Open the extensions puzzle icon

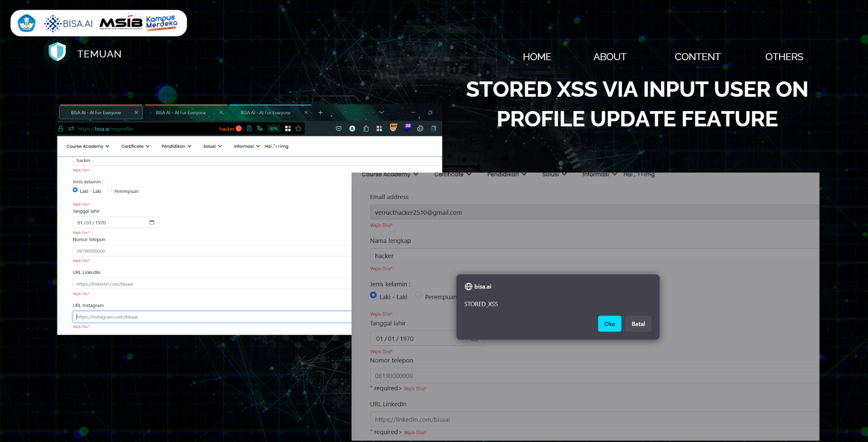[x=366, y=129]
